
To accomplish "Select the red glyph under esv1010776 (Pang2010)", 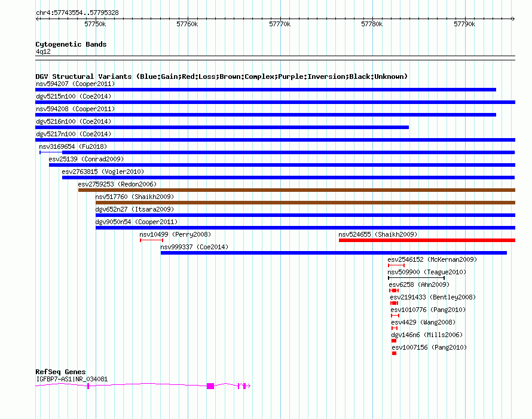I will click(395, 316).
